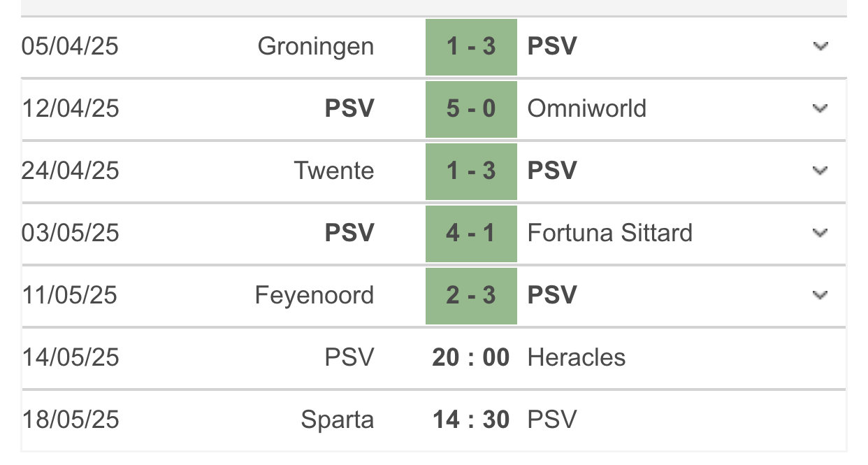
Task: Expand the PSV vs Omniworld match chevron
Action: [x=820, y=109]
